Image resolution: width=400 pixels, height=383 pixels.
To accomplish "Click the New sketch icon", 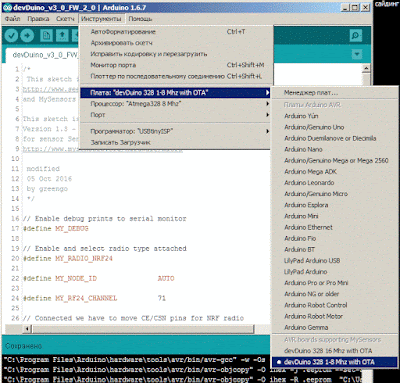I will [46, 35].
